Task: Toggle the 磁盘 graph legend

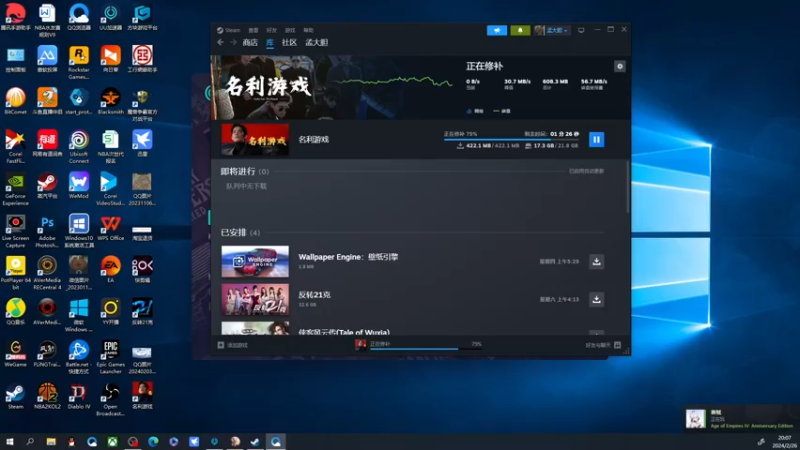Action: pos(502,111)
